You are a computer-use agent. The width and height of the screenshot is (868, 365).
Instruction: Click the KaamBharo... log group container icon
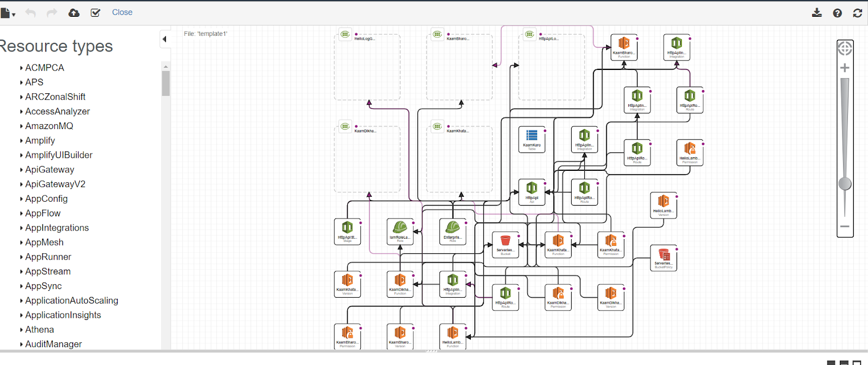click(437, 34)
